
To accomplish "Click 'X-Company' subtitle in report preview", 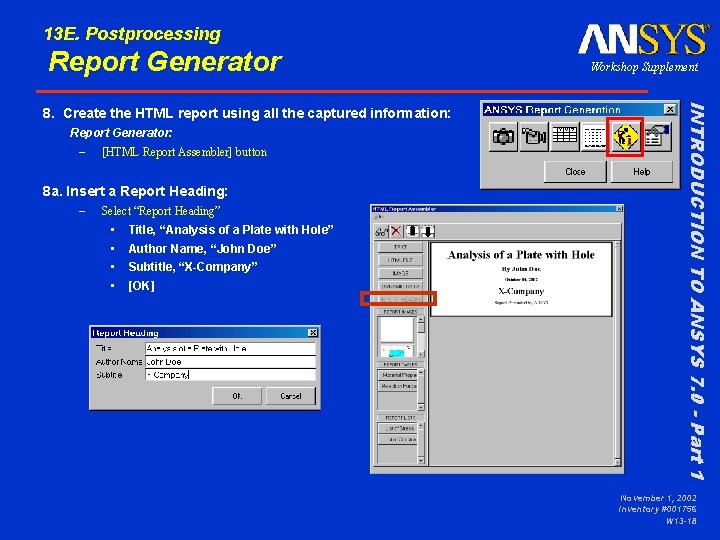I will 521,291.
